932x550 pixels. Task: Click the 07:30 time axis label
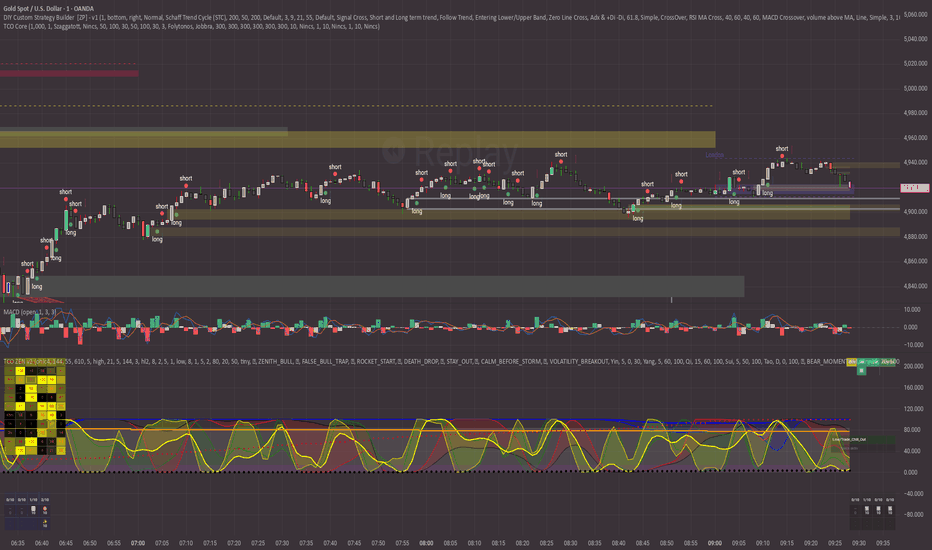click(x=282, y=543)
